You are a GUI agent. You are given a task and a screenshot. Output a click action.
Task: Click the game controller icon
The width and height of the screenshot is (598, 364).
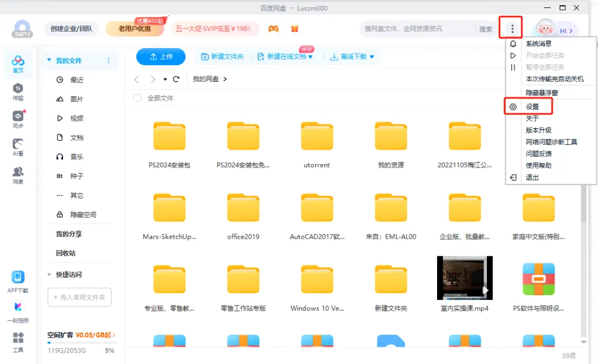pos(273,29)
